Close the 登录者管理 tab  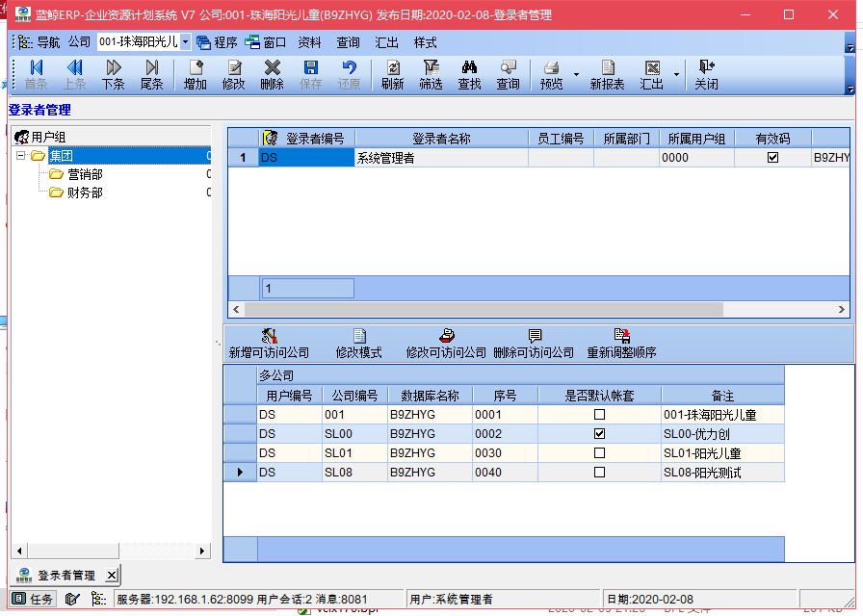coord(111,575)
